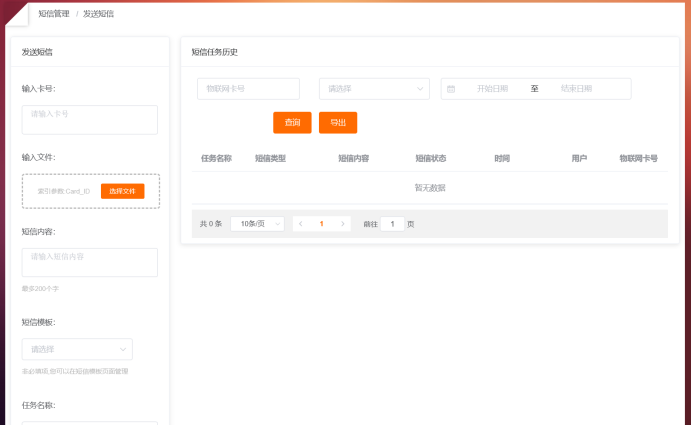Screen dimensions: 691x425
Task: Click the next page arrow in pagination
Action: 343,224
